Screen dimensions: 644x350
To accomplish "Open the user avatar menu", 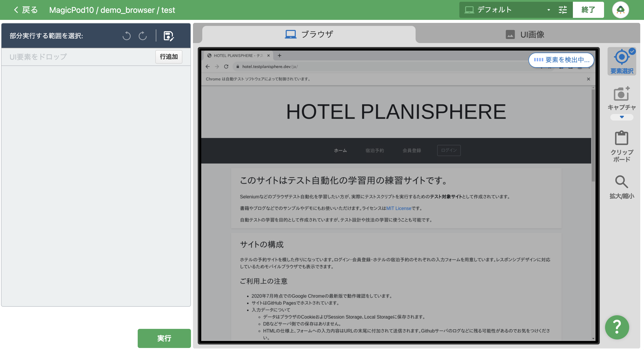I will point(620,10).
